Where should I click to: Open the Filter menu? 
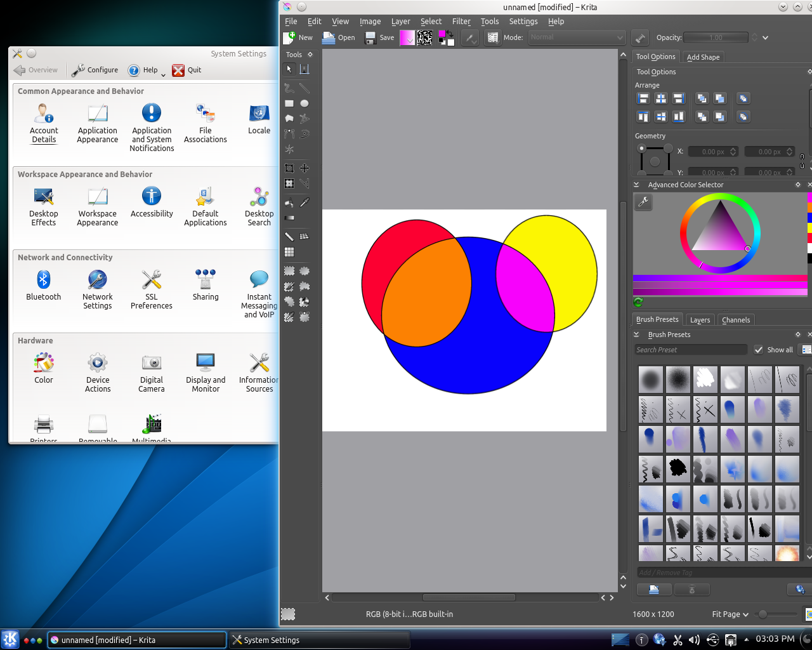[x=461, y=21]
